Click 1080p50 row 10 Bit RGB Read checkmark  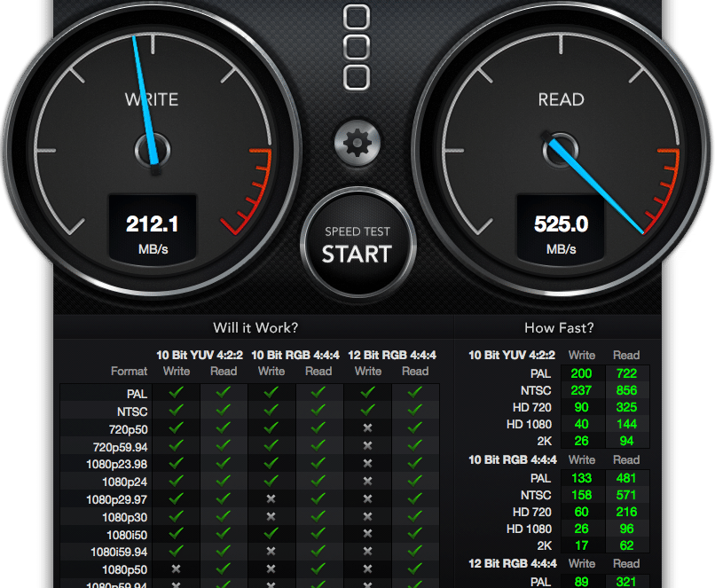coord(318,568)
